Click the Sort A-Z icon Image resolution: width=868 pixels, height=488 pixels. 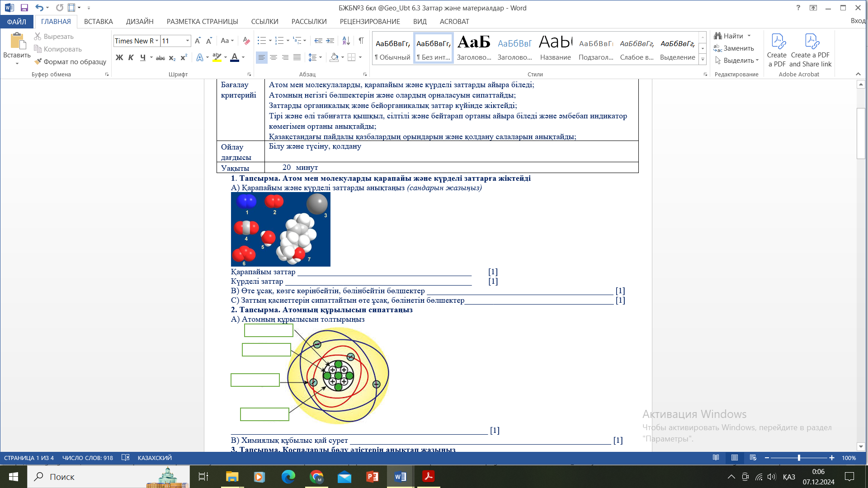(346, 41)
